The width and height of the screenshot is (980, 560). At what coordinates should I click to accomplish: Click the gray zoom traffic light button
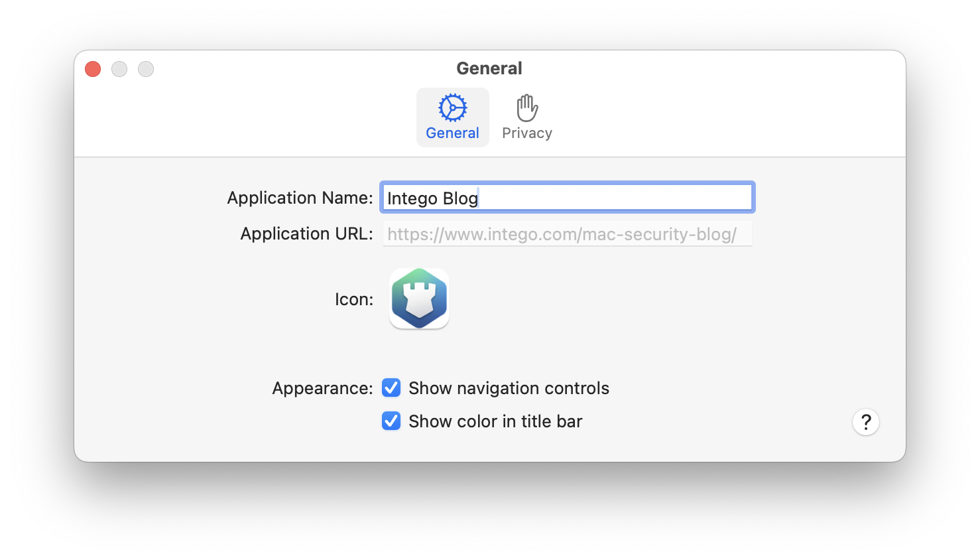click(x=146, y=68)
